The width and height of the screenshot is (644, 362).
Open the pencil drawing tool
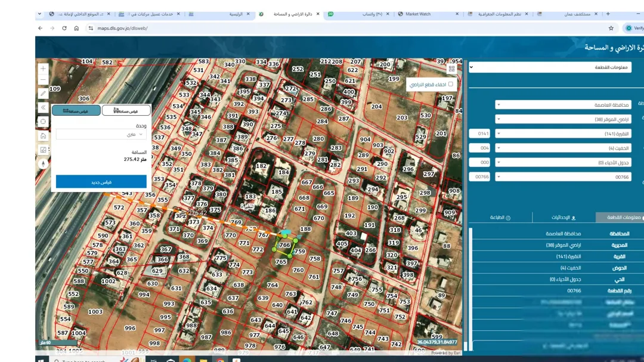point(43,94)
